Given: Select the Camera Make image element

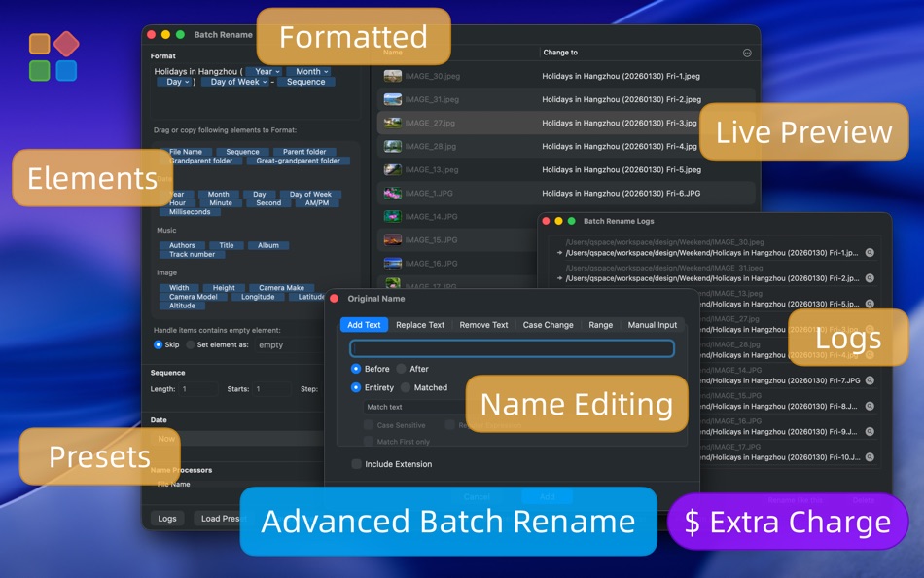Looking at the screenshot, I should point(281,288).
